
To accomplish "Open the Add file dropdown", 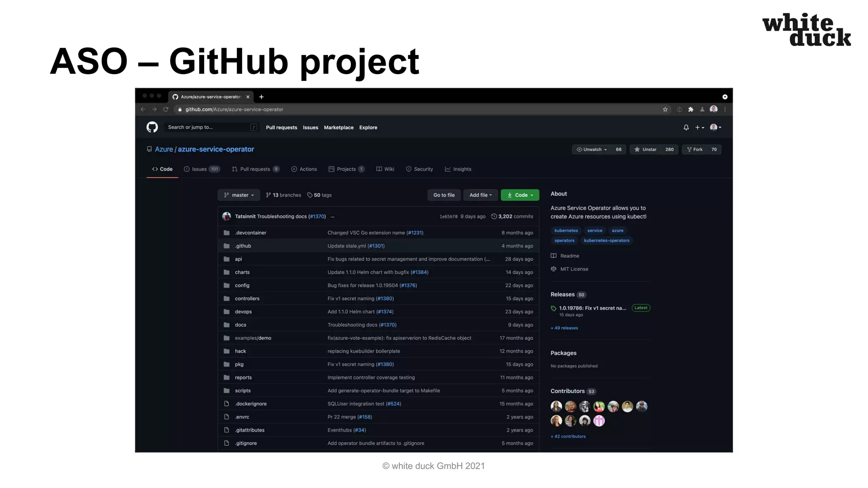I will coord(481,195).
